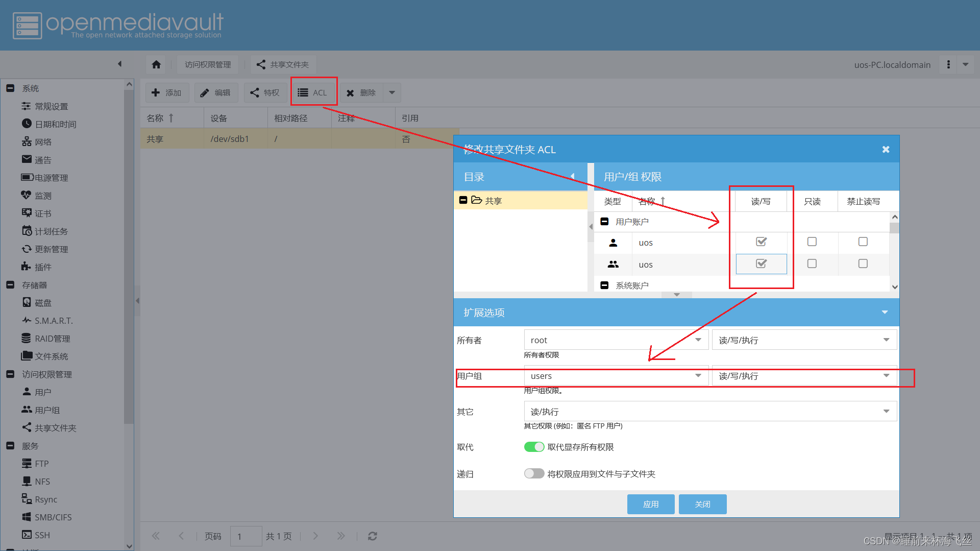Image resolution: width=980 pixels, height=551 pixels.
Task: Open the 所有者 root owner dropdown
Action: [x=616, y=340]
